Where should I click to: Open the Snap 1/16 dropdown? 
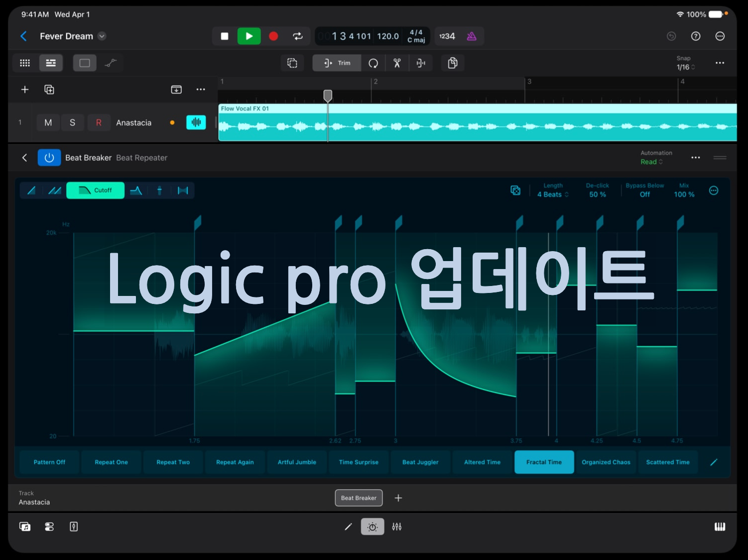(x=685, y=63)
